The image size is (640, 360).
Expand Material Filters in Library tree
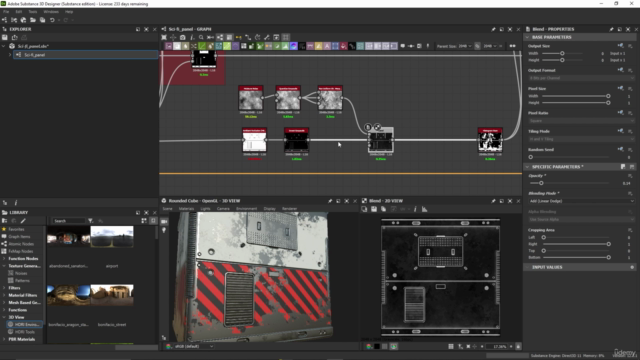(x=4, y=296)
